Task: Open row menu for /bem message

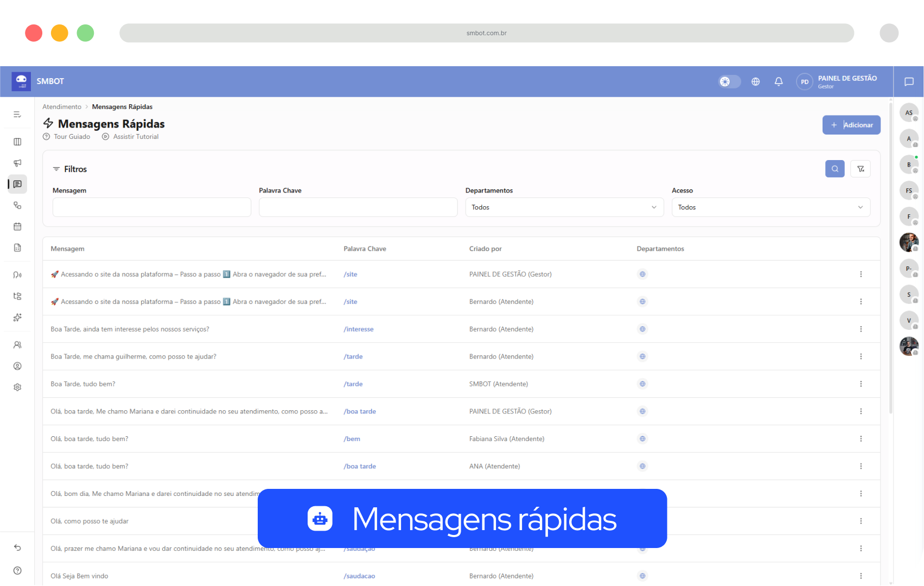Action: [x=861, y=438]
